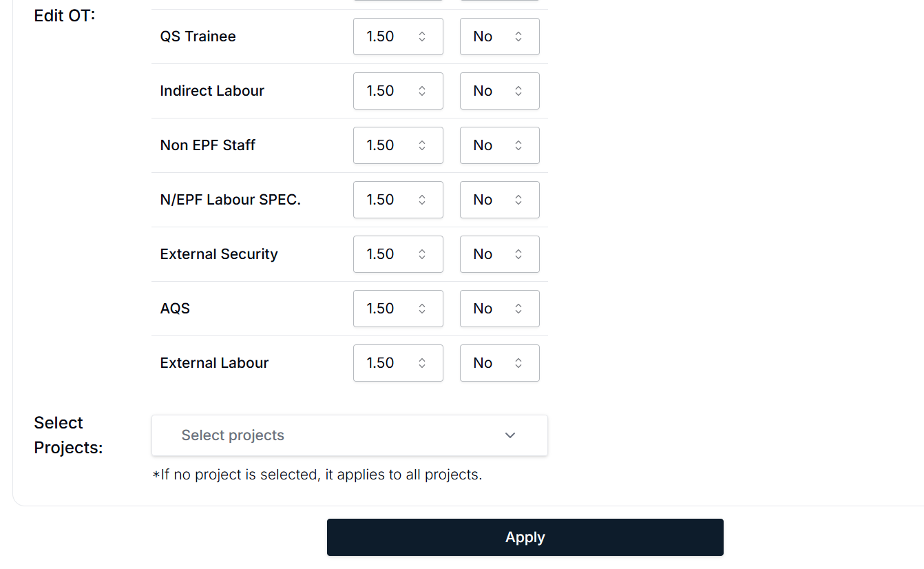Open External Labour OT rate dropdown
This screenshot has width=924, height=569.
pos(398,363)
